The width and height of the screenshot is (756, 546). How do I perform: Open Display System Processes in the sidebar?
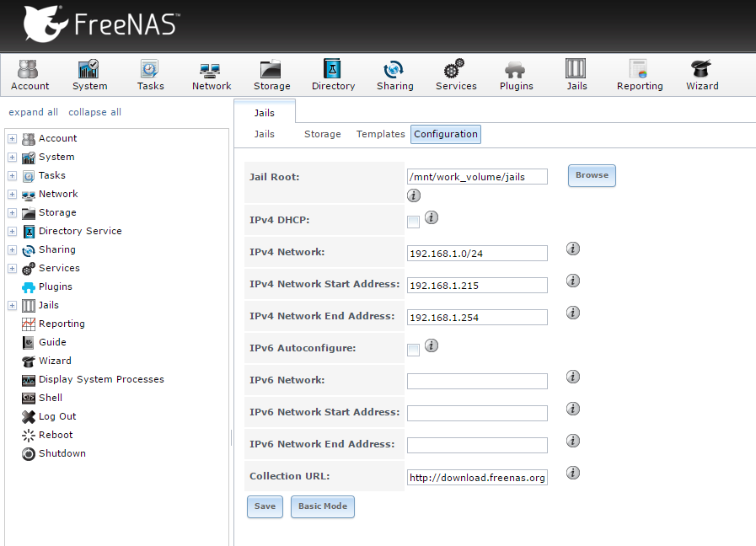(x=93, y=379)
